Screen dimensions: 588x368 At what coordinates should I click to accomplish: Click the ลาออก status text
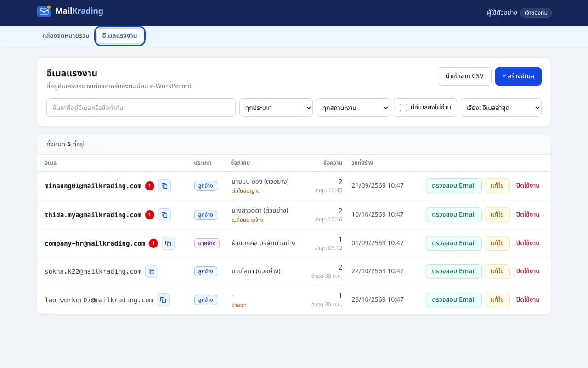point(239,305)
